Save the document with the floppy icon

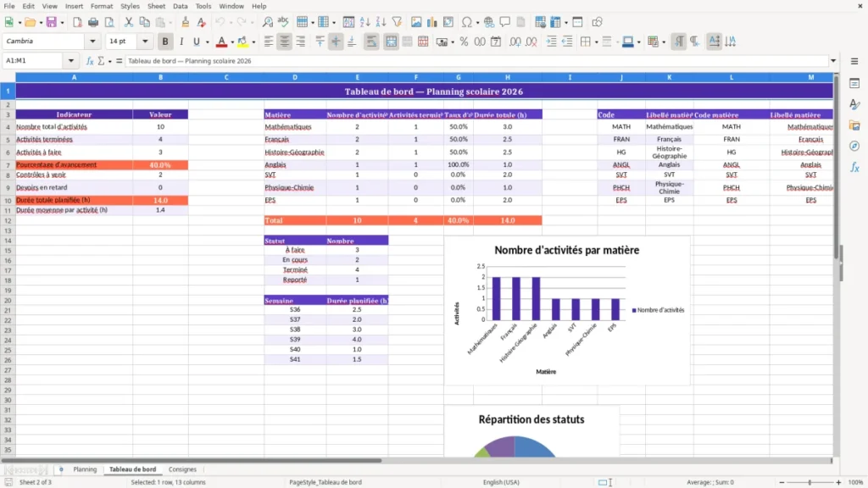click(x=51, y=22)
